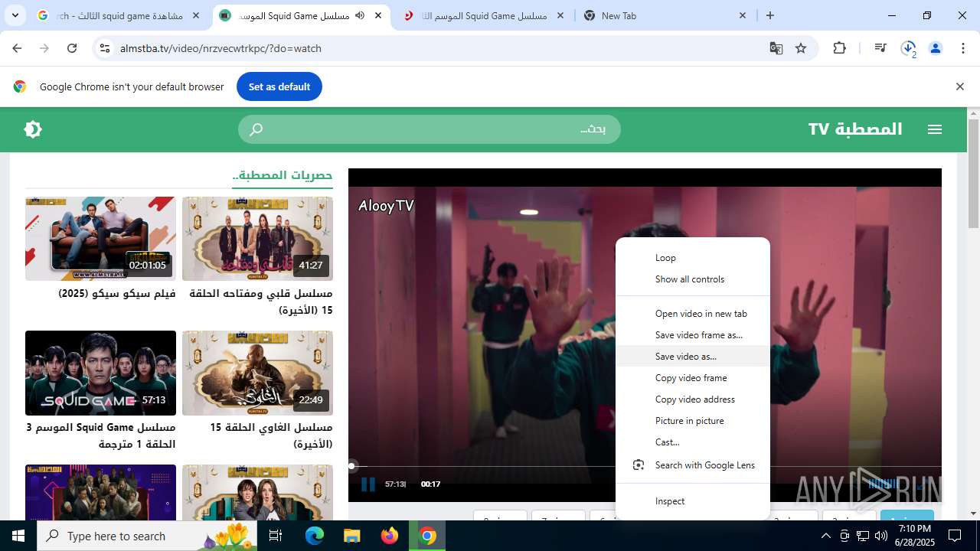The image size is (980, 551).
Task: Open the قلبي ومفتاحه thumbnail (41:27)
Action: point(257,239)
